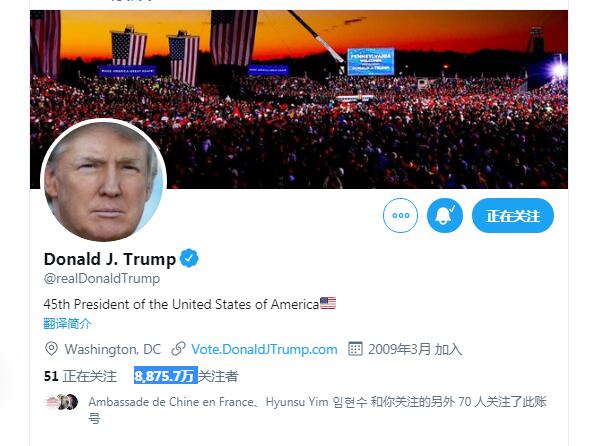Click the @realDonaldTrump handle
Screen dimensions: 595x446
click(x=102, y=278)
